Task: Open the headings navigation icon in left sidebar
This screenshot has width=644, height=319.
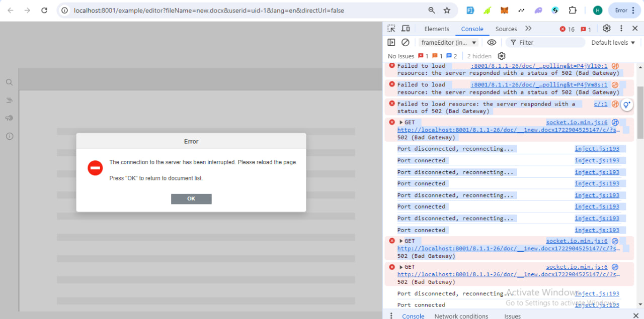Action: point(9,100)
